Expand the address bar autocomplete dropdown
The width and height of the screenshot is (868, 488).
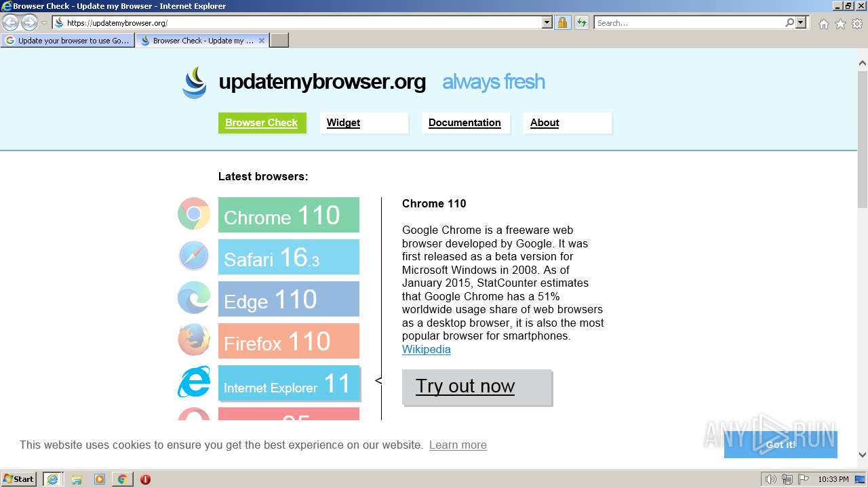(547, 22)
